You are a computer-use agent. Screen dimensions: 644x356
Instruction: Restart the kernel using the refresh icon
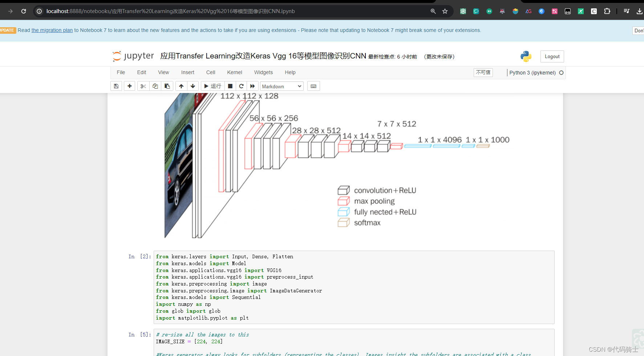(241, 86)
